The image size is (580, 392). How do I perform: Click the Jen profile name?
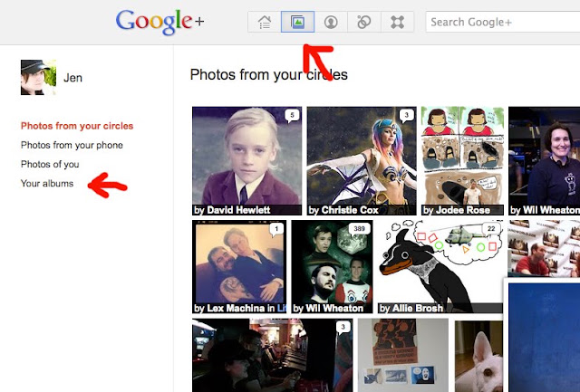coord(72,78)
